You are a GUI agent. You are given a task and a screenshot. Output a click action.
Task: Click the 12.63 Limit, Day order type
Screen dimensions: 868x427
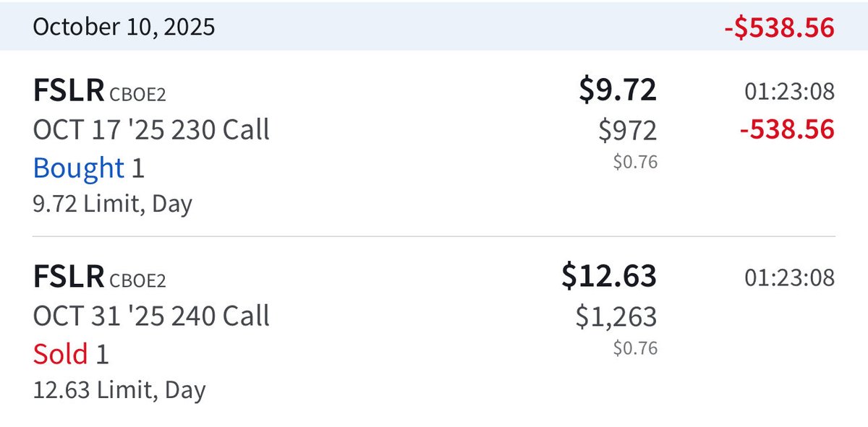pyautogui.click(x=119, y=390)
